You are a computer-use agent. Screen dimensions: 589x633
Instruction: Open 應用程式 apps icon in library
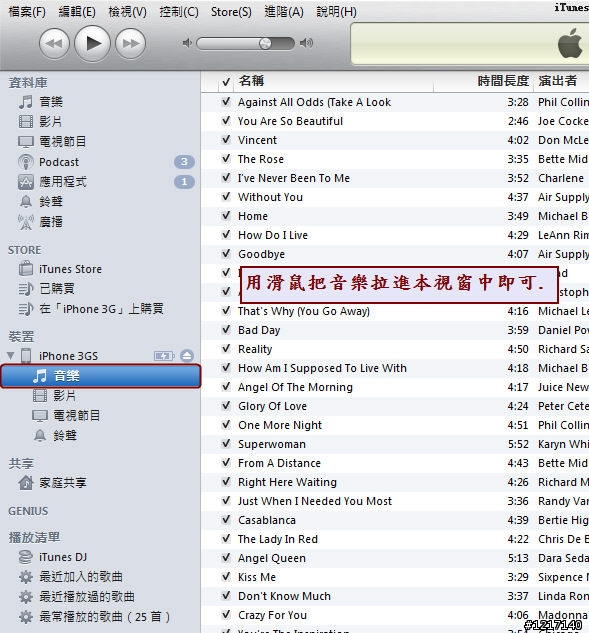26,182
